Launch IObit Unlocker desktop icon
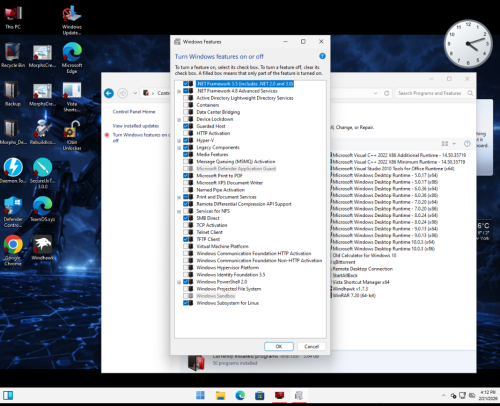The width and height of the screenshot is (500, 406). (72, 135)
